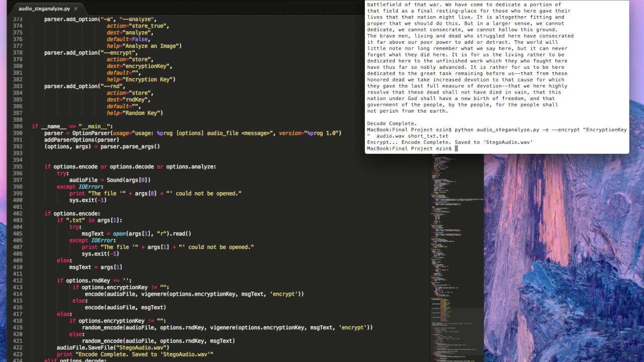The image size is (644, 362).
Task: Click the 'sys.exit(-1)' line at 400
Action: 88,200
